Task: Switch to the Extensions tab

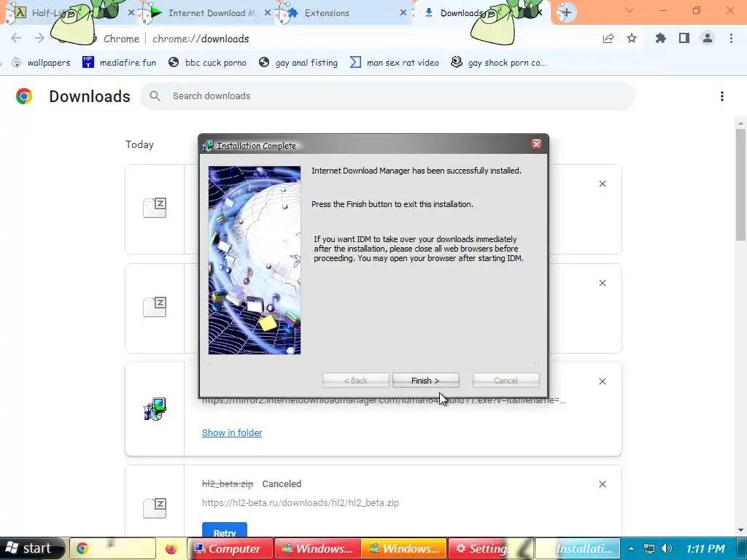Action: (x=342, y=13)
